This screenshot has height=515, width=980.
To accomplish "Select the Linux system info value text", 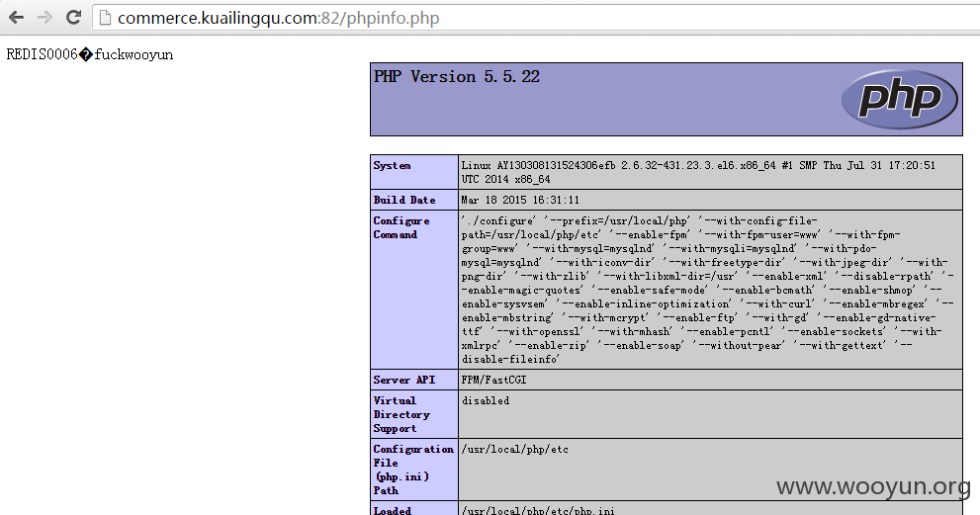I will coord(698,173).
